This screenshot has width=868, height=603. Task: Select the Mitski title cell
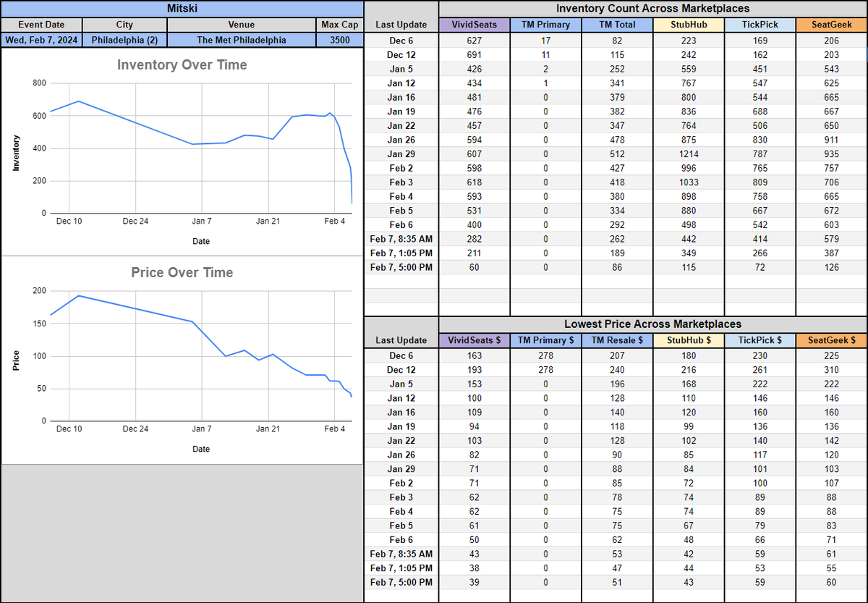182,9
